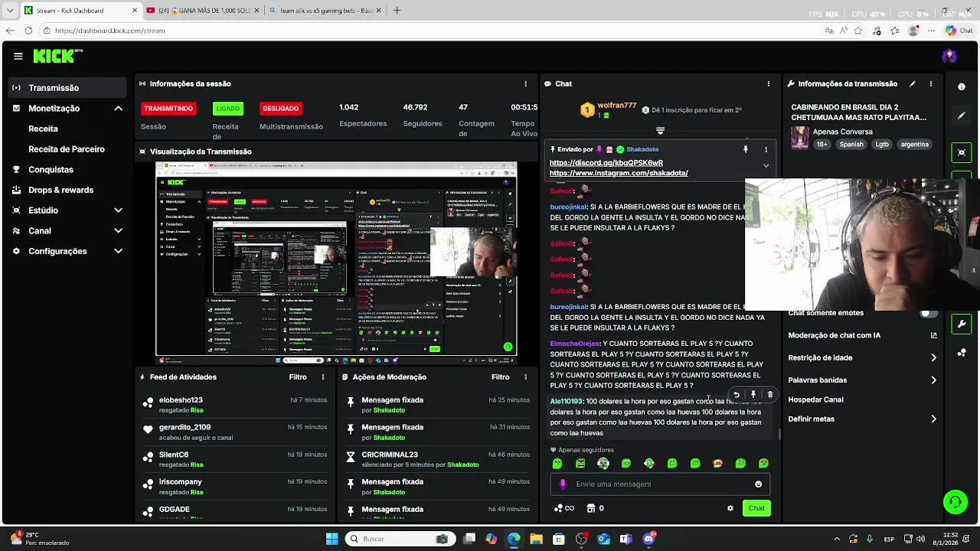This screenshot has height=551, width=980.
Task: Open Ações de Moderação three-dot menu
Action: click(x=525, y=377)
